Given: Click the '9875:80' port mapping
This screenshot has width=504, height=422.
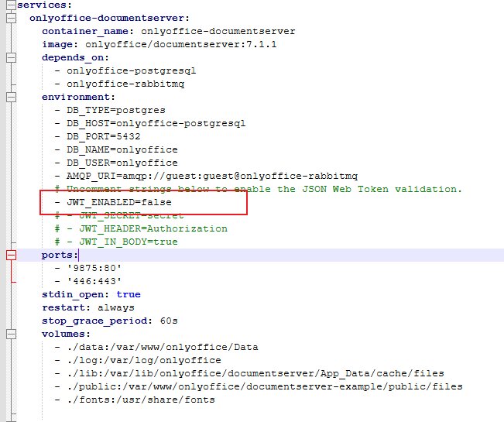Looking at the screenshot, I should (88, 269).
